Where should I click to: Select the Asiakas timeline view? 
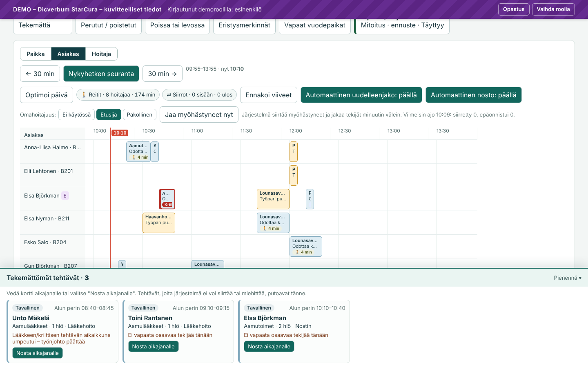point(68,54)
